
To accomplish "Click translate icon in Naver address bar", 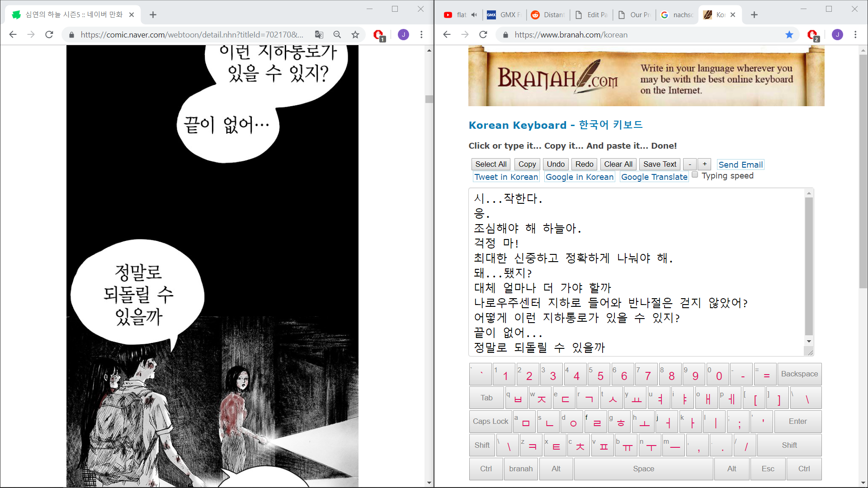I will click(319, 35).
